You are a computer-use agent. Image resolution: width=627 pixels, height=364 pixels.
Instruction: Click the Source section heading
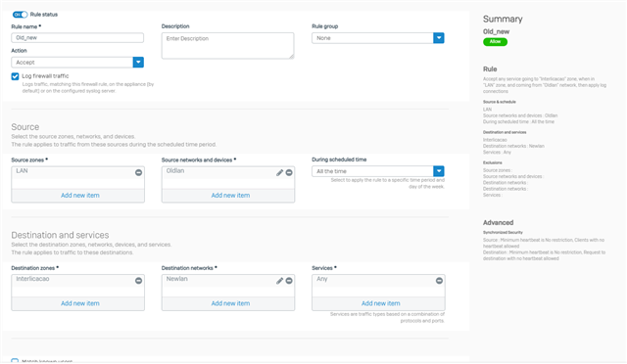pyautogui.click(x=25, y=127)
